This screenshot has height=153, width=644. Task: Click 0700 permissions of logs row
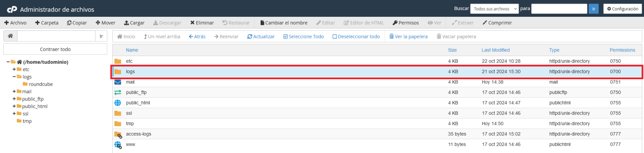[x=615, y=72]
